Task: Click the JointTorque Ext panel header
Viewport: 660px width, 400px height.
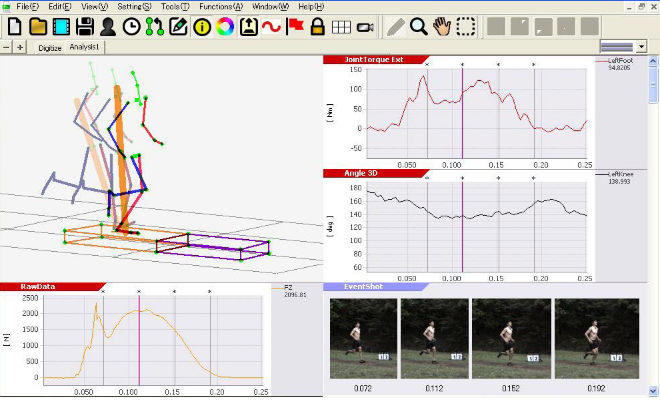Action: click(x=370, y=60)
